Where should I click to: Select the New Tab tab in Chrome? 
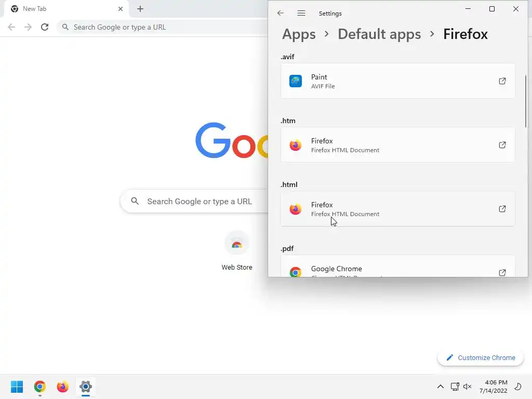pos(66,9)
